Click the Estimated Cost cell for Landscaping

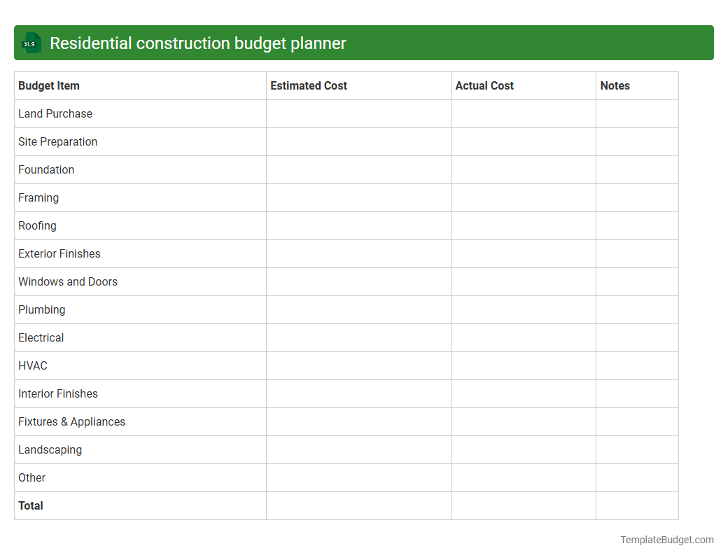(358, 449)
